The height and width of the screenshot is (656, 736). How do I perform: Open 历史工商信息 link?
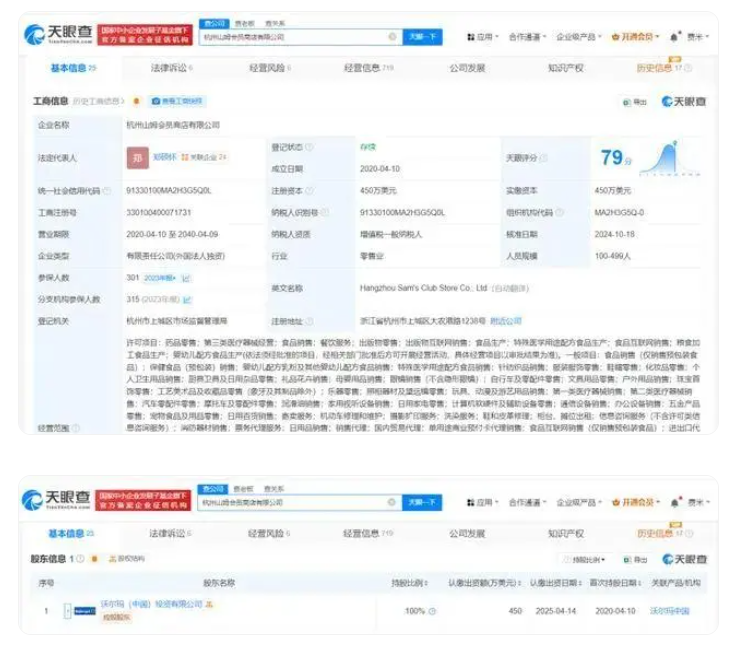[x=98, y=101]
